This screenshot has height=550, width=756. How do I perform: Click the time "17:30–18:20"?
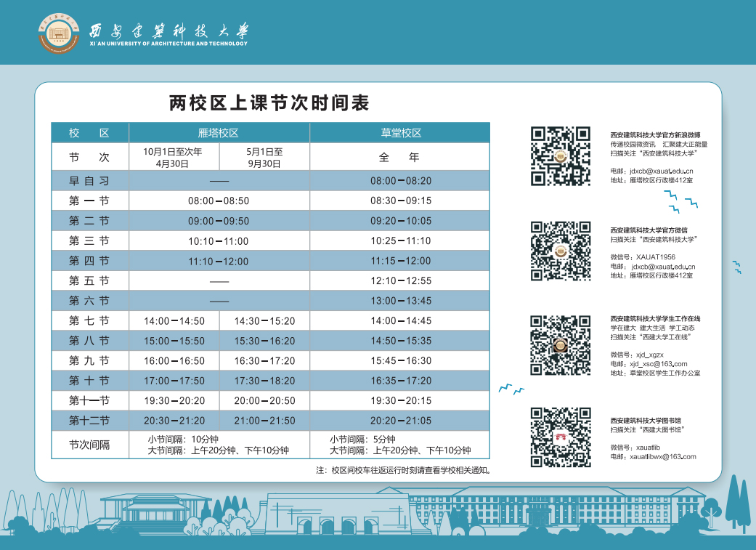tap(264, 381)
